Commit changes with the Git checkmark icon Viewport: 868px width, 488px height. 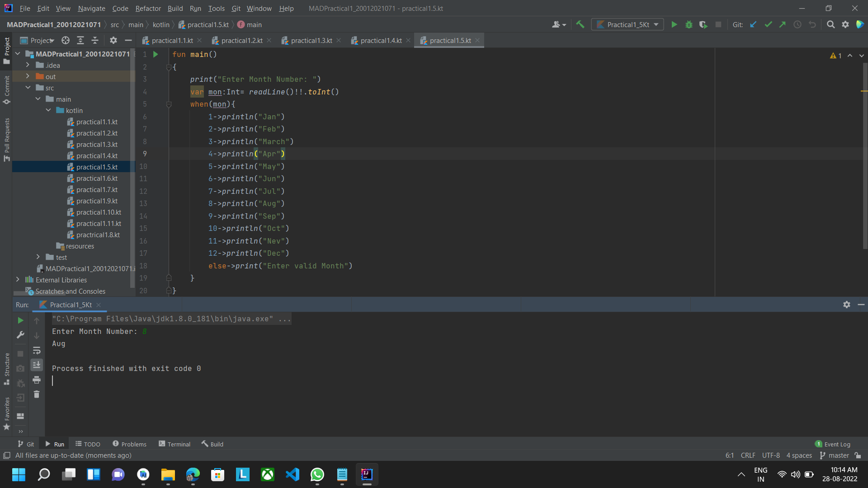point(768,24)
